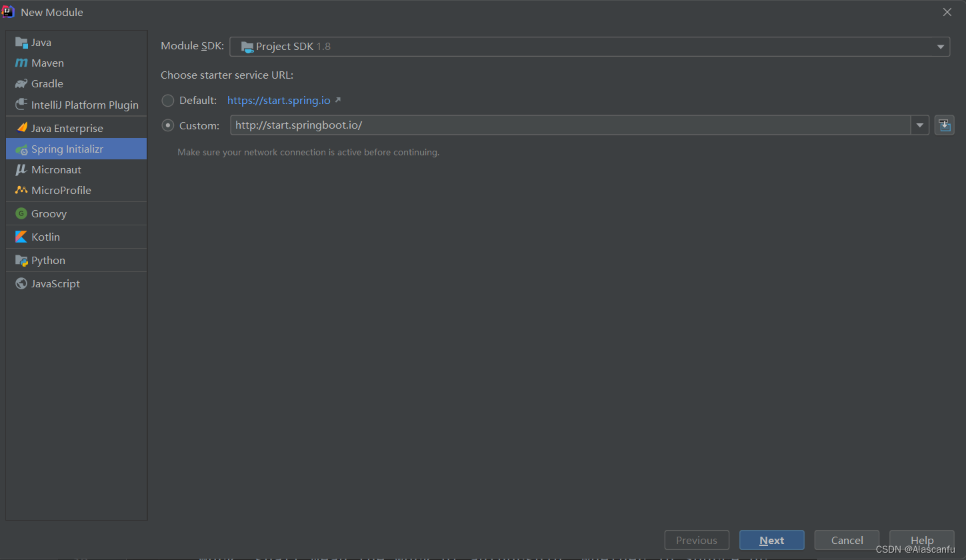The image size is (966, 560).
Task: Close the New Module dialog
Action: click(947, 12)
